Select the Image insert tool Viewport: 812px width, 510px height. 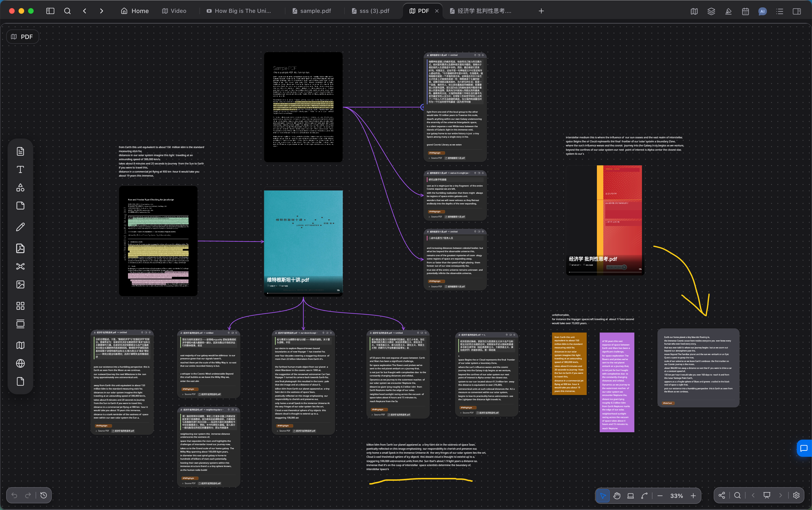21,284
